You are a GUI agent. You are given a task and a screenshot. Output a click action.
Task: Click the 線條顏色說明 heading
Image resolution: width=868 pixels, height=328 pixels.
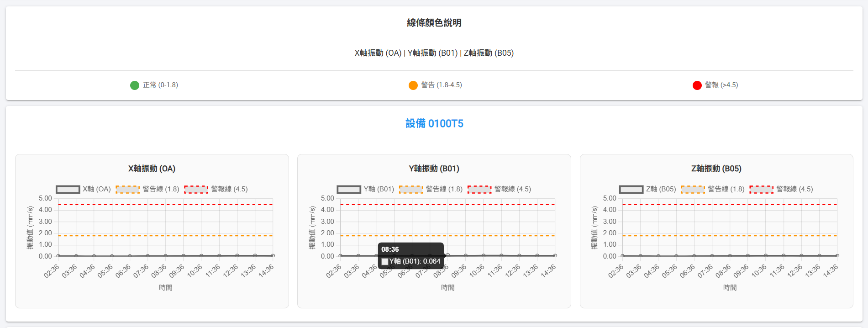(434, 23)
